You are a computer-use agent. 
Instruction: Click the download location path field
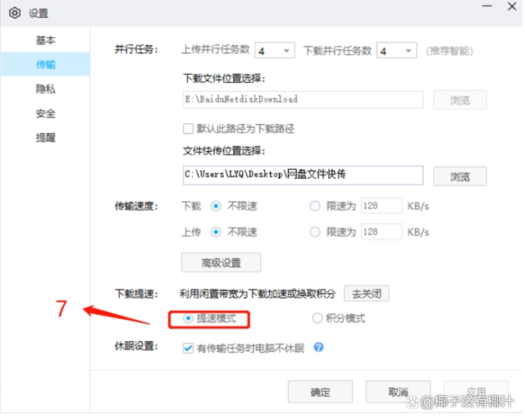point(303,99)
